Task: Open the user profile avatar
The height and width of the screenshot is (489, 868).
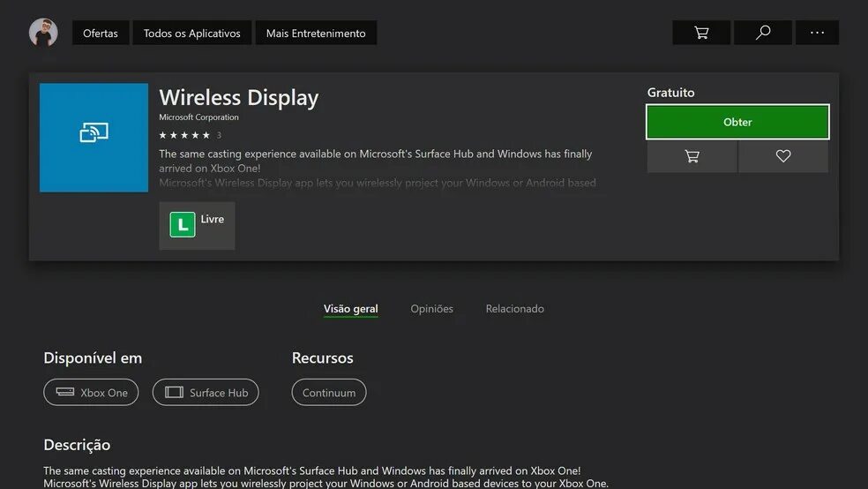Action: pos(43,33)
